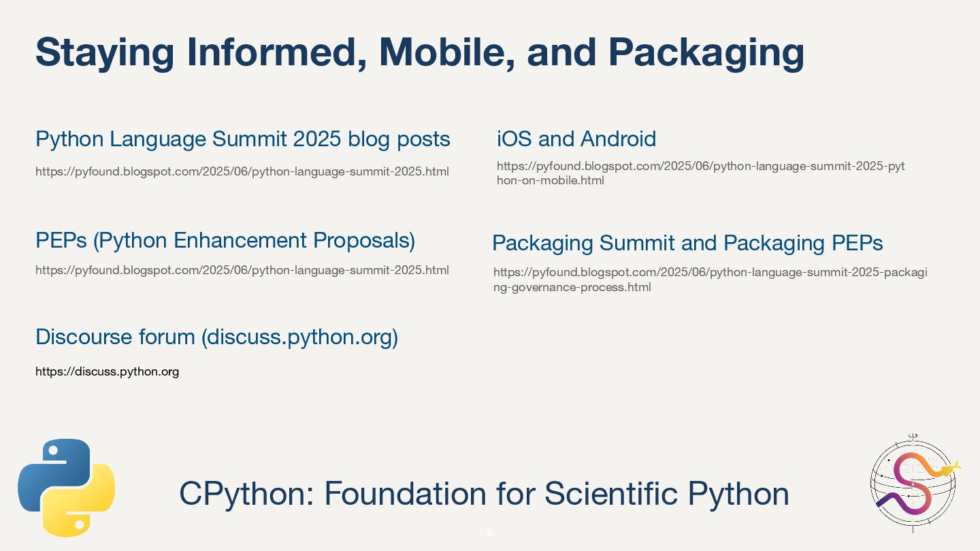Click the slide title Staying Informed, Mobile, and Packaging
The image size is (980, 551).
(420, 53)
